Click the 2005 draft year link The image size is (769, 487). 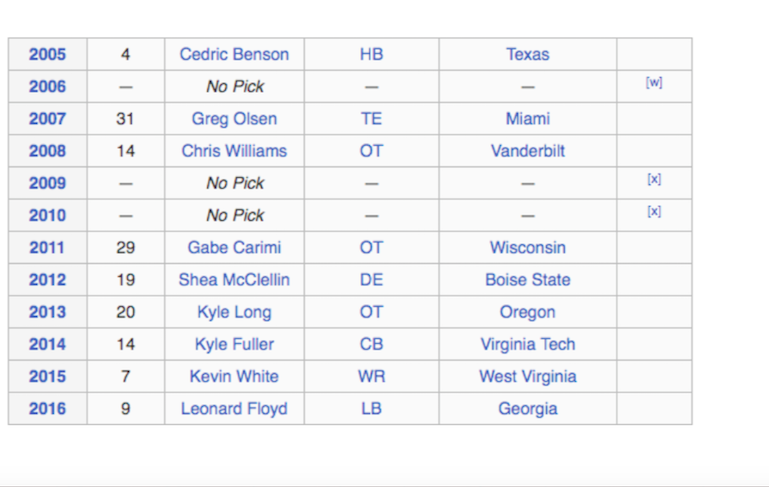(x=47, y=54)
